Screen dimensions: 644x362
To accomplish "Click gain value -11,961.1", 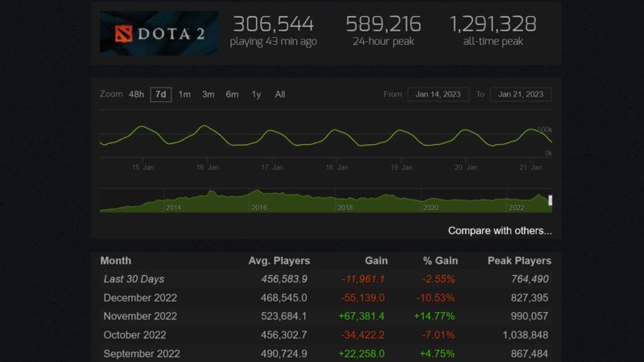I will pos(363,279).
